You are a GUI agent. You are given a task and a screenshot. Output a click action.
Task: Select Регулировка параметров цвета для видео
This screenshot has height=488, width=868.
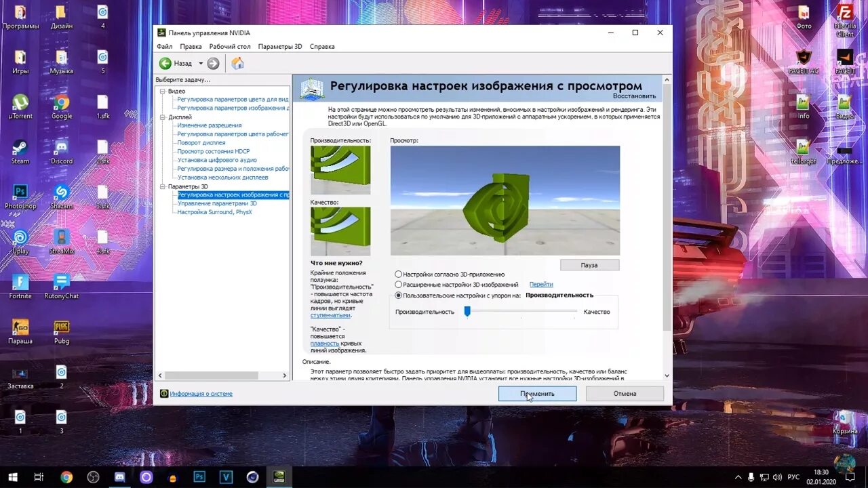point(233,100)
